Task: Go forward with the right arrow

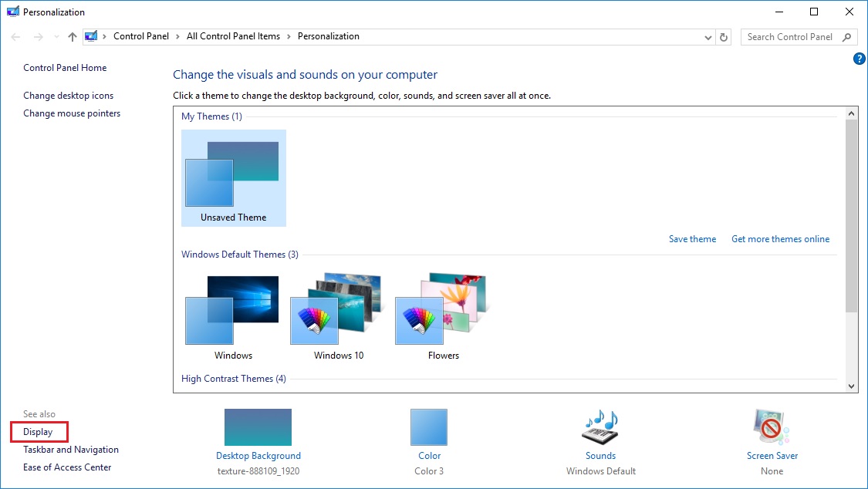Action: coord(39,37)
